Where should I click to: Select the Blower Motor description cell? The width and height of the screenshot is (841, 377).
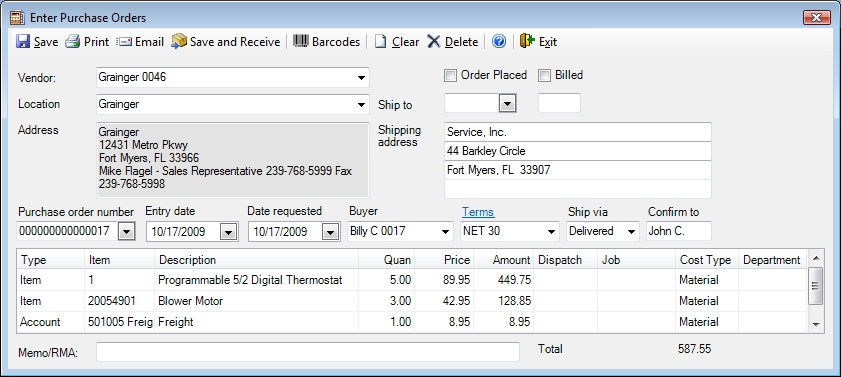tap(256, 301)
